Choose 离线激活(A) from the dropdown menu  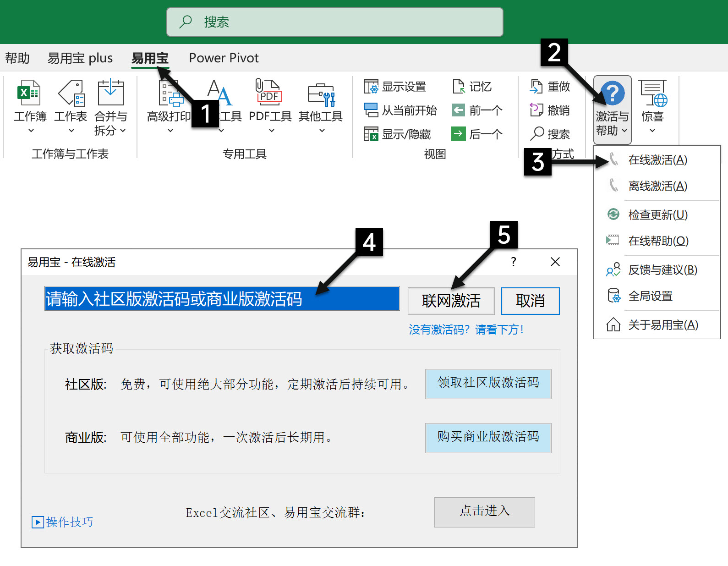coord(657,186)
